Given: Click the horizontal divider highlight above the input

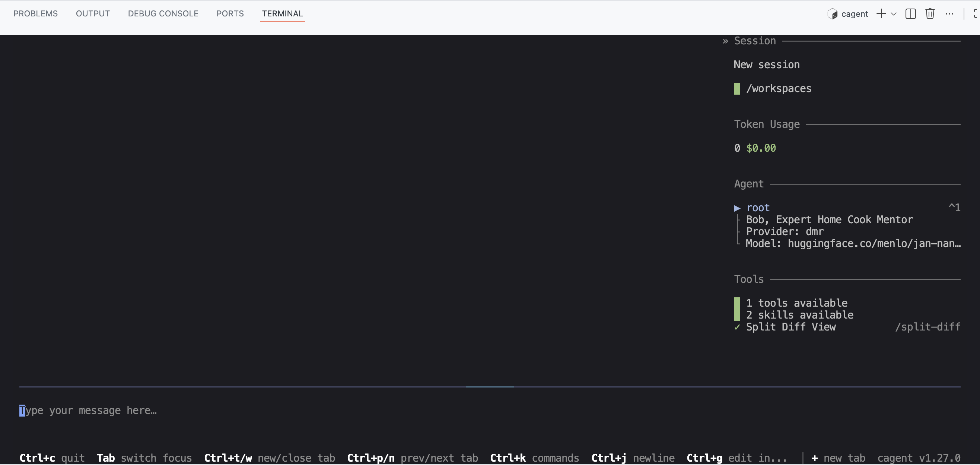Looking at the screenshot, I should click(x=490, y=387).
